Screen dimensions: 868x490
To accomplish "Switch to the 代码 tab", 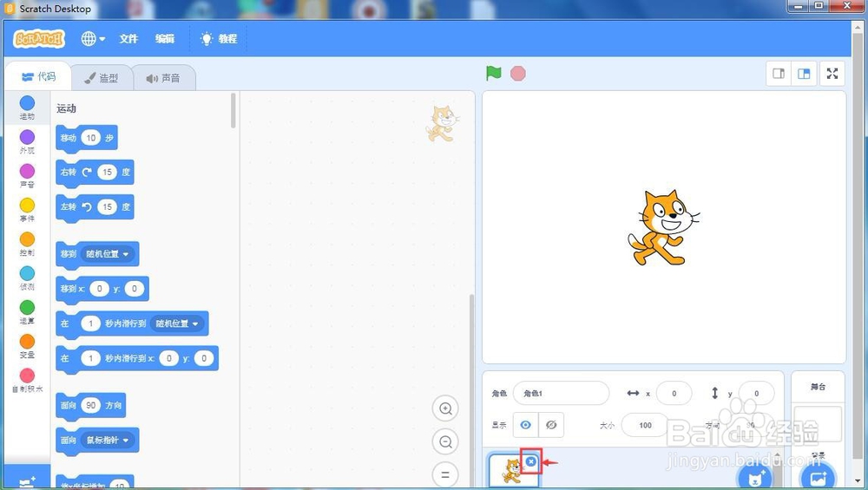I will [38, 76].
